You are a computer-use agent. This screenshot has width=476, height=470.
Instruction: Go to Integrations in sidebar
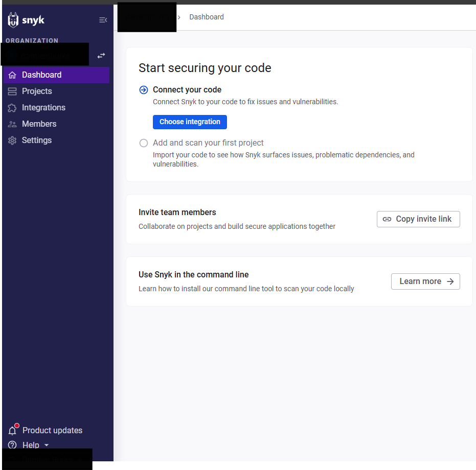(43, 108)
